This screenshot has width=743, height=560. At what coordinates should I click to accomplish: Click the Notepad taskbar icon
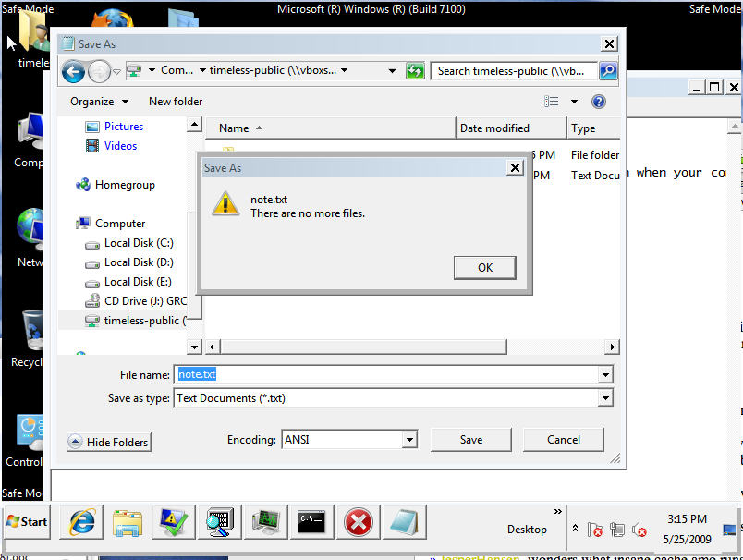404,522
